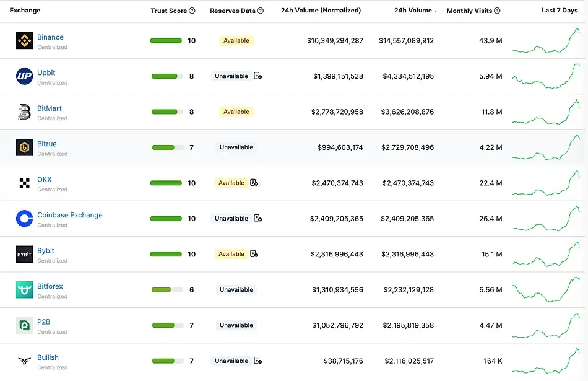Click Bitrue's Unavailable reserves badge
588x381 pixels.
click(236, 147)
